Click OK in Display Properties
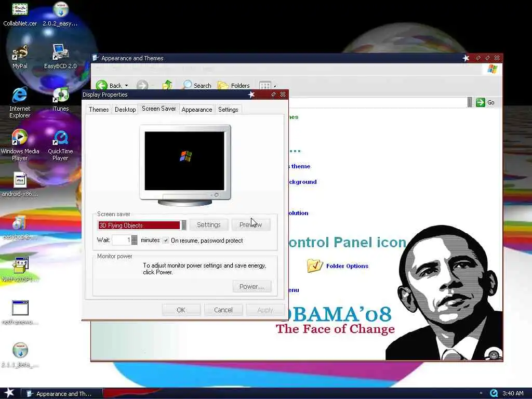Viewport: 532px width, 399px height. click(x=181, y=310)
